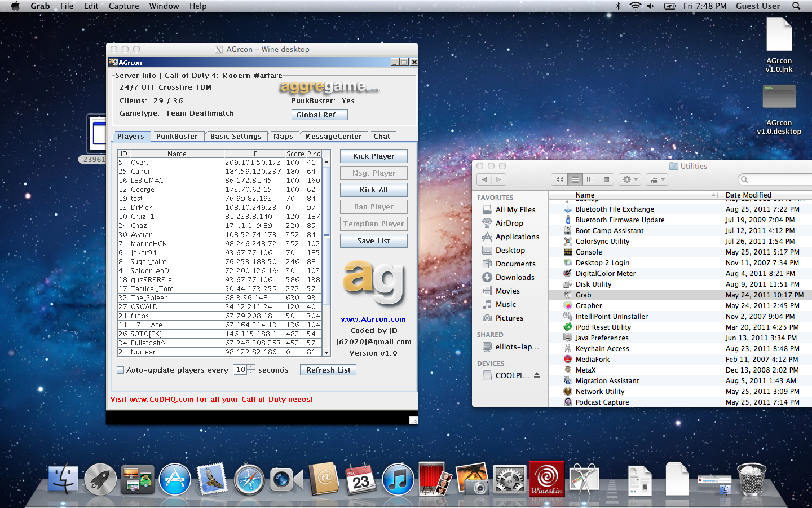Screen dimensions: 812x508
Task: Click Bluetooth icon in menu bar
Action: (618, 6)
